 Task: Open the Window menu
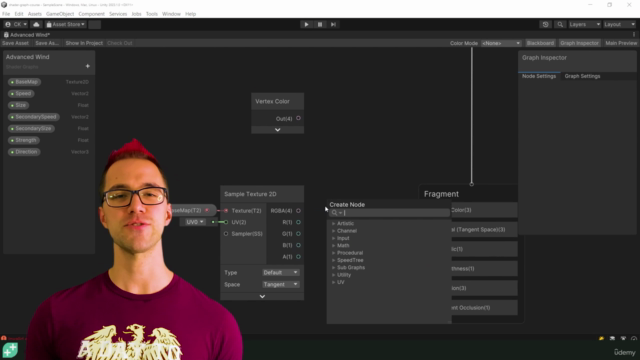pyautogui.click(x=171, y=14)
